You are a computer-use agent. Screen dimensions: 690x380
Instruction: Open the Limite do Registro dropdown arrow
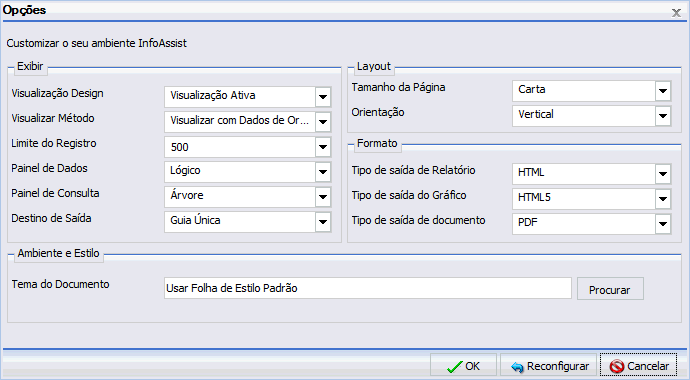coord(323,147)
